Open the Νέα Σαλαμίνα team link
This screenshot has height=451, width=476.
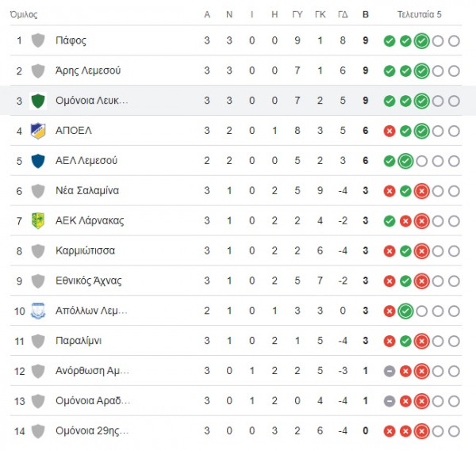(87, 191)
